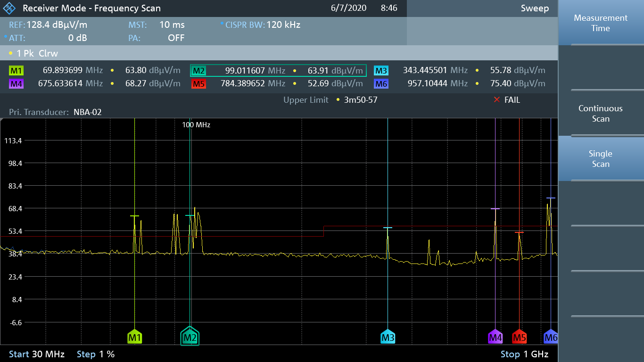The height and width of the screenshot is (362, 644).
Task: Open the Receiver Mode - Frequency Scan title
Action: coord(91,8)
